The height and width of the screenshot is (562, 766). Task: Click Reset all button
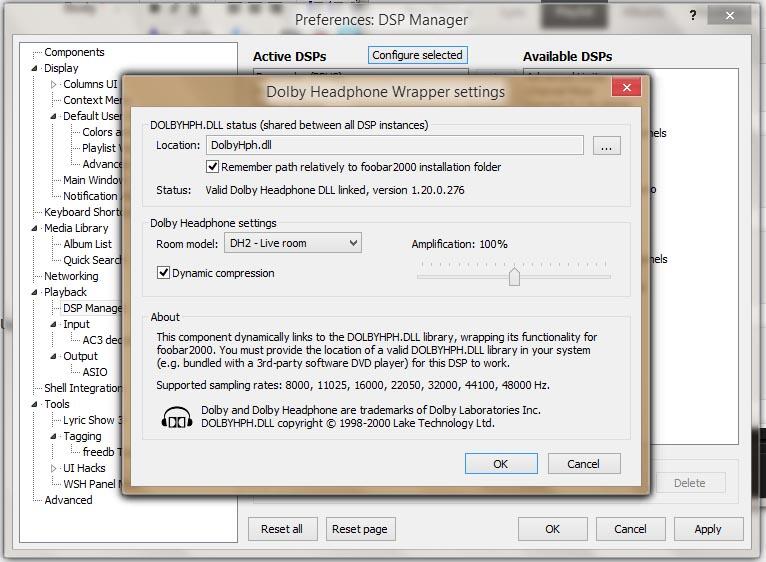pyautogui.click(x=282, y=529)
